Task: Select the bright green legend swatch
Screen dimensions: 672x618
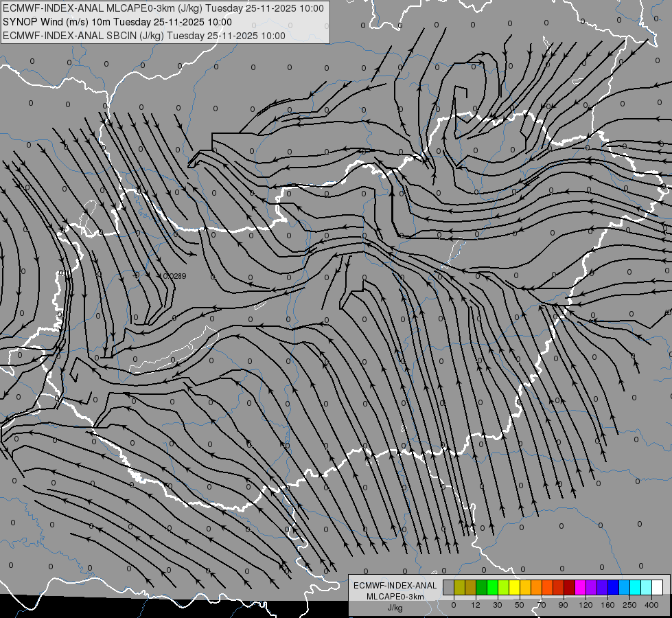Action: pos(492,588)
